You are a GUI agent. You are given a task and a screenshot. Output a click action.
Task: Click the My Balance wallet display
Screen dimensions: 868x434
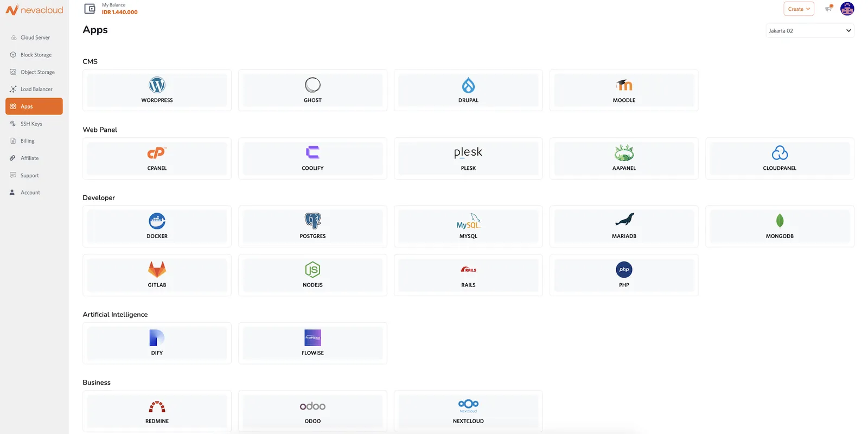pyautogui.click(x=112, y=9)
